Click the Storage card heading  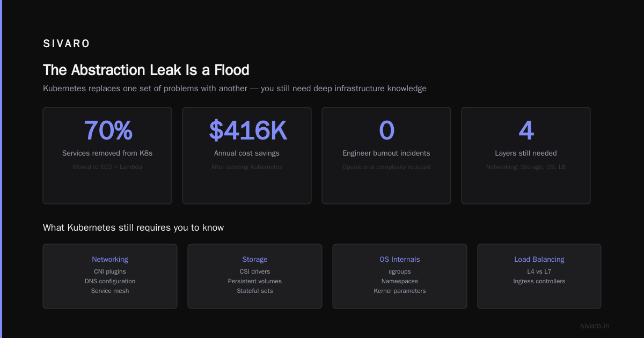pos(255,259)
